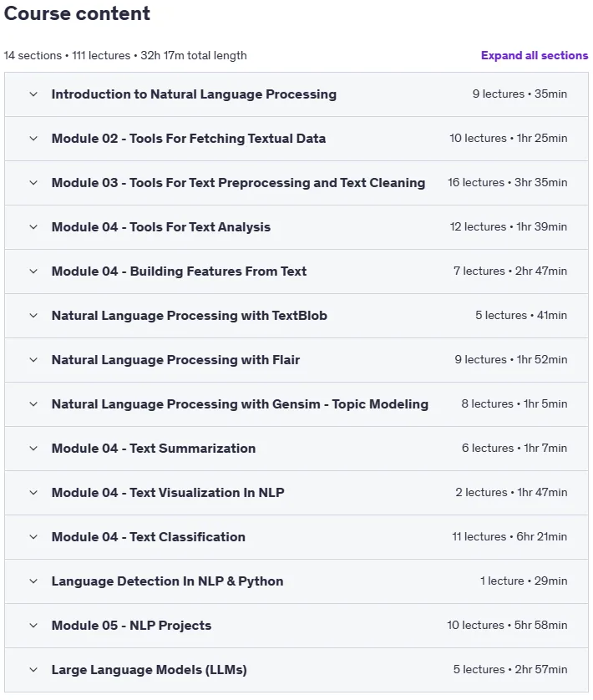Expand chevron next to Text Classification module
593x700 pixels.
point(33,536)
